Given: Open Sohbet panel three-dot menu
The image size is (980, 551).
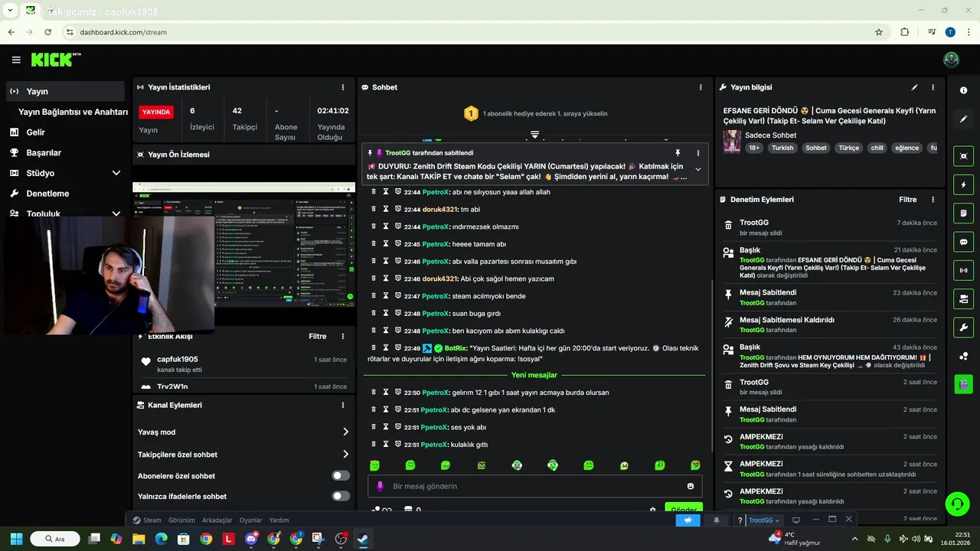Looking at the screenshot, I should [x=701, y=87].
